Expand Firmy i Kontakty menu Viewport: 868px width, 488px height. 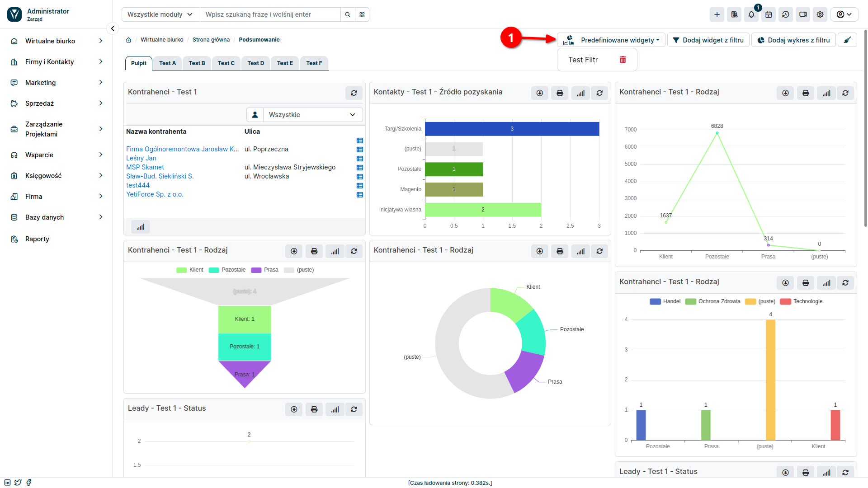point(56,62)
